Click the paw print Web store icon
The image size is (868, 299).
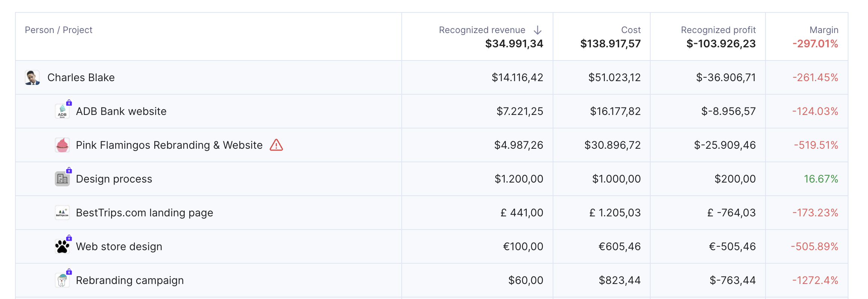pyautogui.click(x=62, y=246)
